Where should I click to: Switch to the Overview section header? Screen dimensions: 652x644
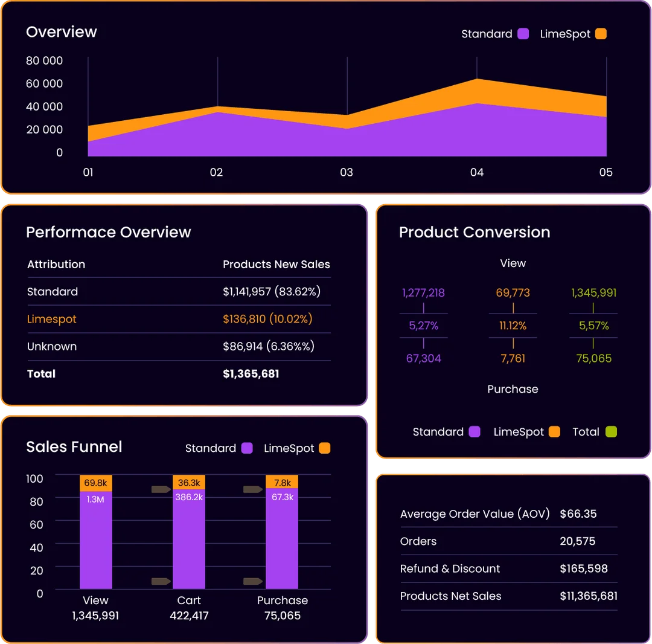click(x=62, y=32)
